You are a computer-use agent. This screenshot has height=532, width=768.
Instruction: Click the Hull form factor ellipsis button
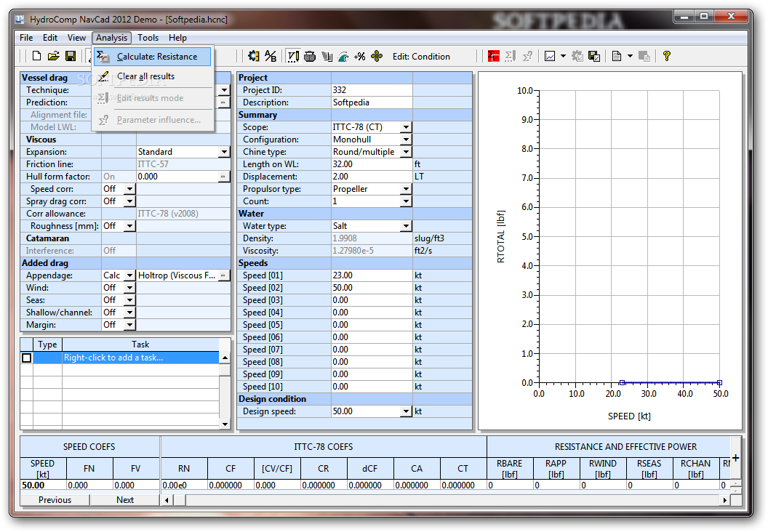pos(223,177)
